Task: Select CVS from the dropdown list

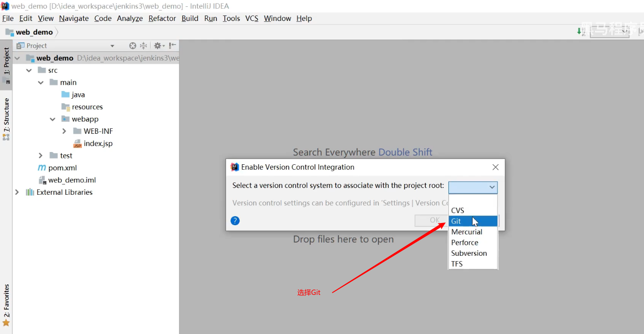Action: pos(473,210)
